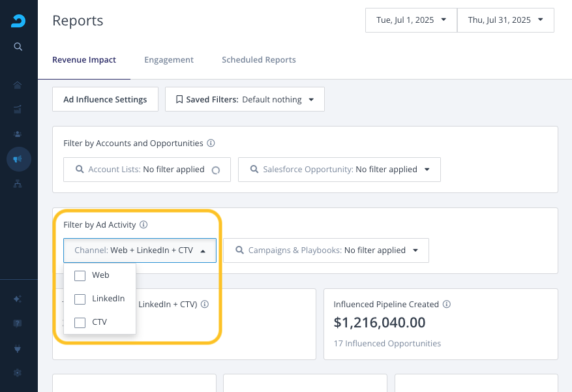Click the search icon in the sidebar
The image size is (572, 392).
[x=18, y=46]
